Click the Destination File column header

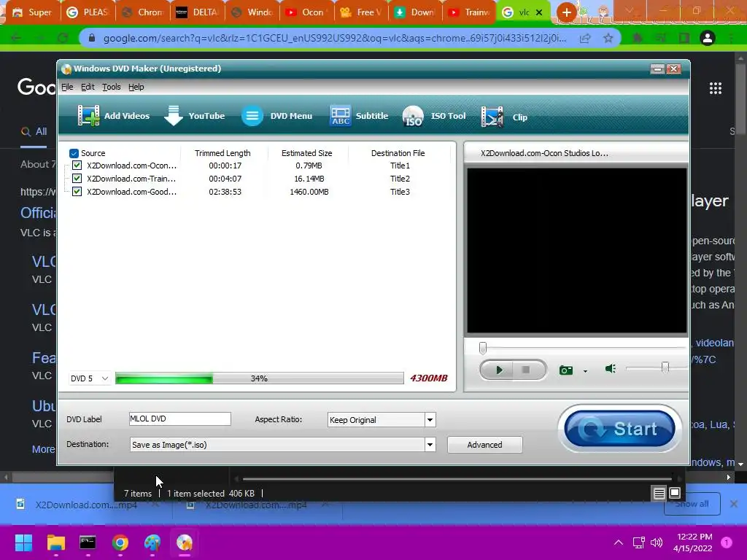398,153
